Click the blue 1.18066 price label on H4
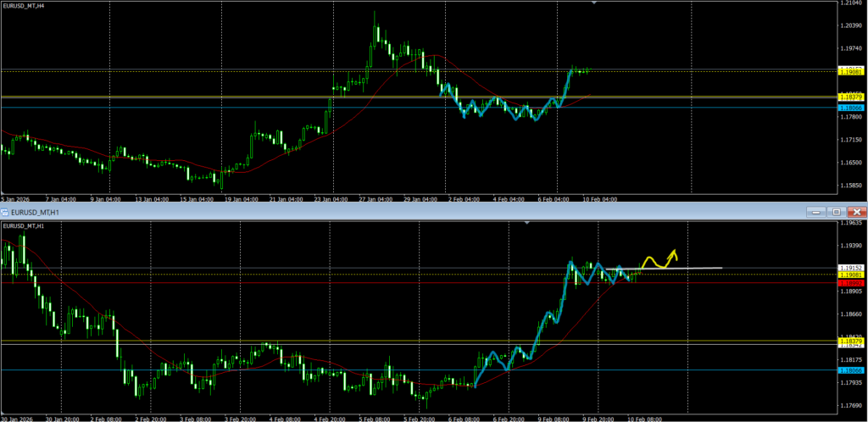Image resolution: width=868 pixels, height=422 pixels. tap(850, 108)
